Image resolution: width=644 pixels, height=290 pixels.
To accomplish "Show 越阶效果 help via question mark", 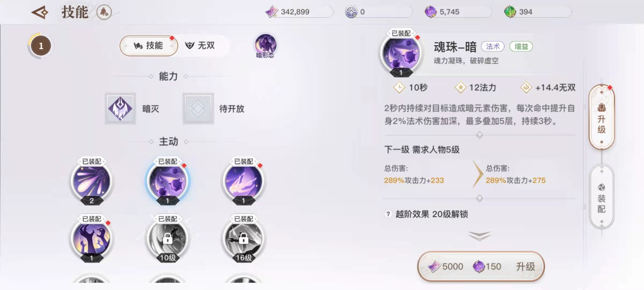I will tap(388, 214).
